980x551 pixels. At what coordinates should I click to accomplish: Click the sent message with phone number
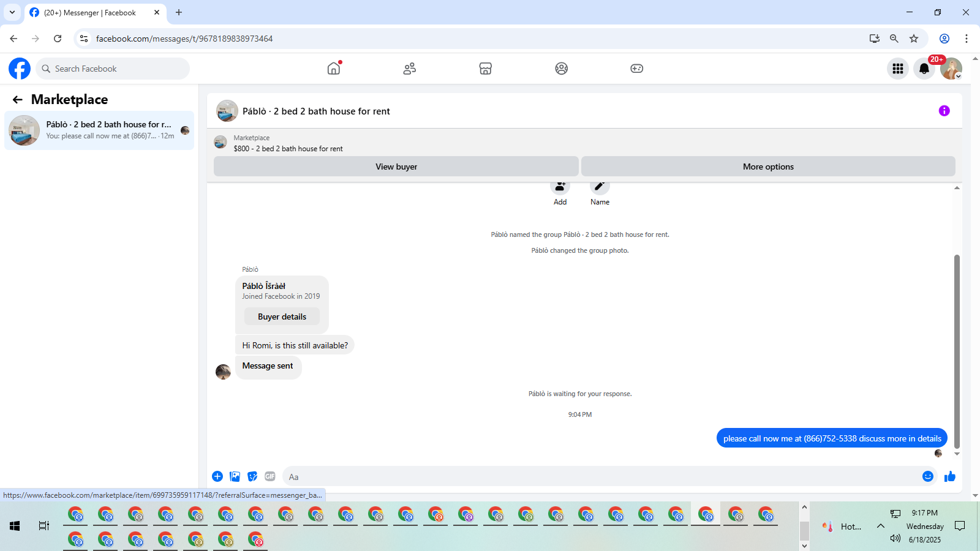click(832, 438)
